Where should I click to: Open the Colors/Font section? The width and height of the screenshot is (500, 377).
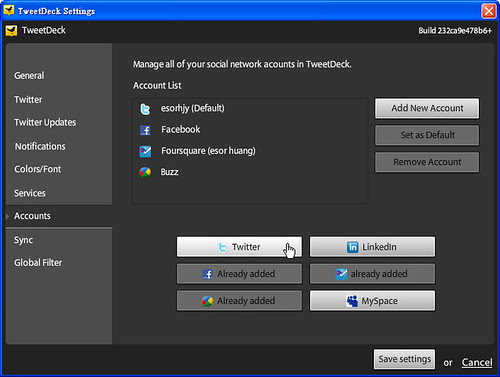pos(38,169)
